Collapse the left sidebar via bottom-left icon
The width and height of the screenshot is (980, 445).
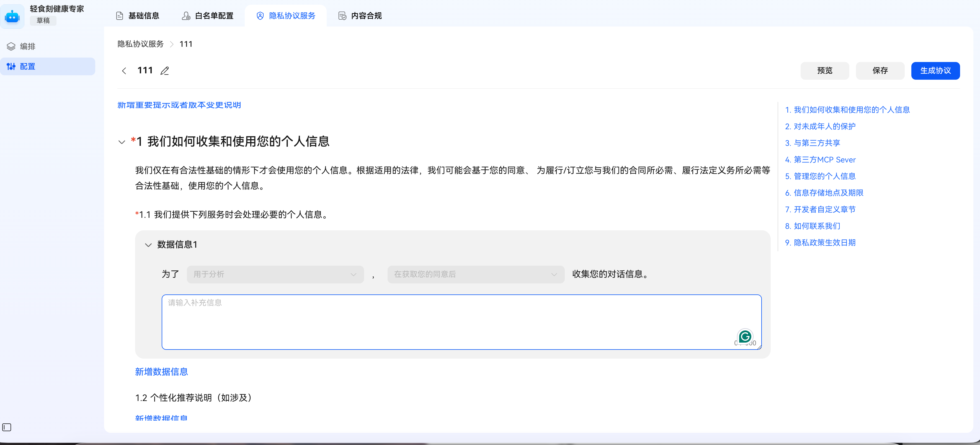tap(7, 428)
